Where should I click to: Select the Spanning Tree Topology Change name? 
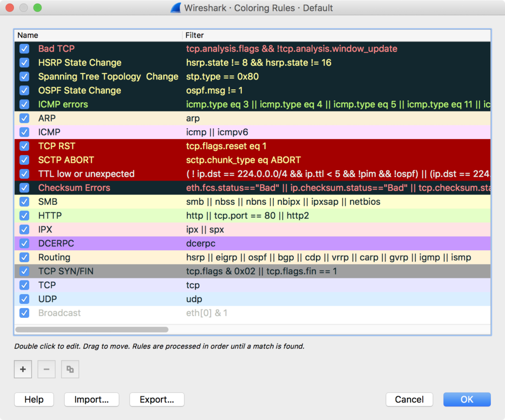[x=108, y=76]
